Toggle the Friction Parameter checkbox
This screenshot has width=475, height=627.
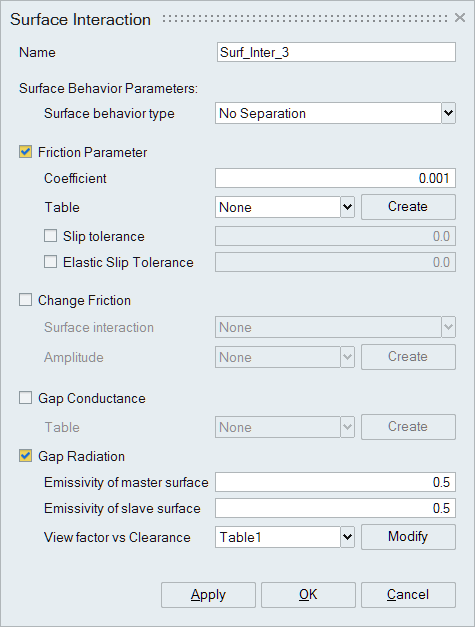tap(26, 152)
